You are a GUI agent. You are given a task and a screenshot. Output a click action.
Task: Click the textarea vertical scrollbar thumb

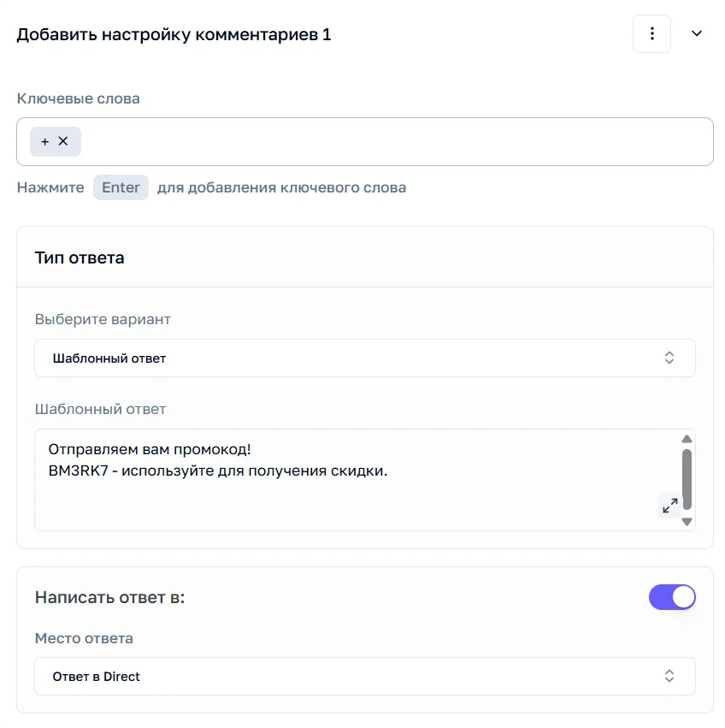pos(687,479)
